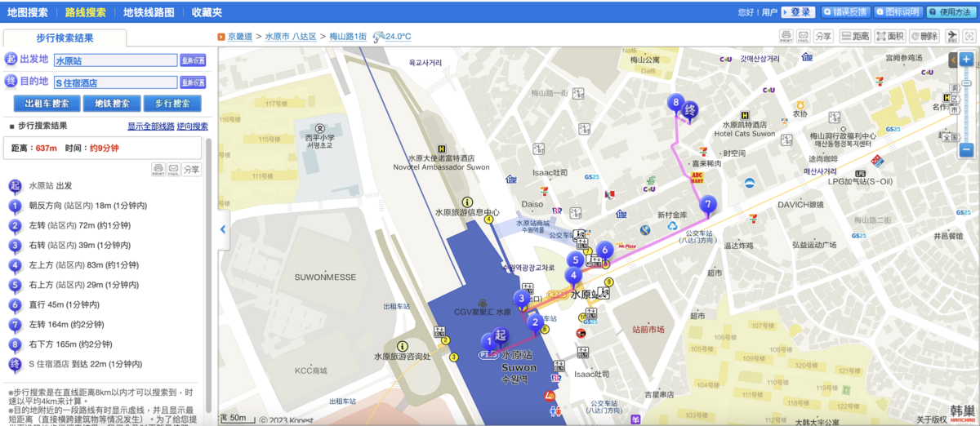Collapse the left panel with arrow handle

pos(222,230)
